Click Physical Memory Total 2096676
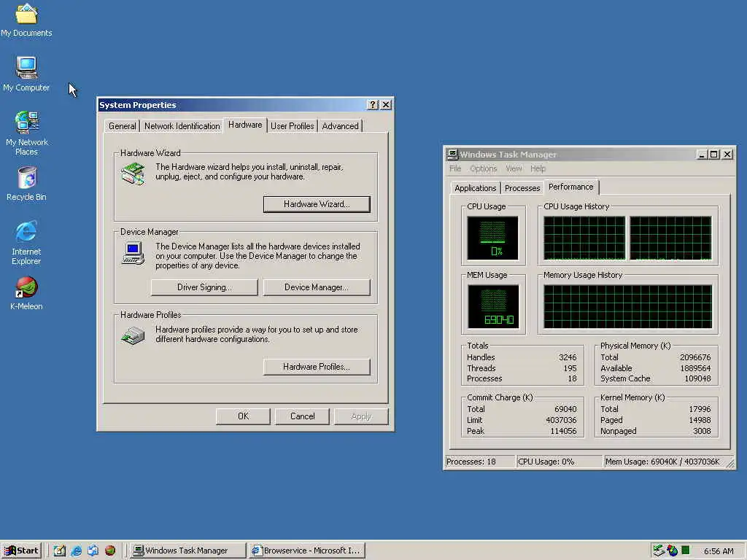Viewport: 747px width, 560px height. click(695, 357)
